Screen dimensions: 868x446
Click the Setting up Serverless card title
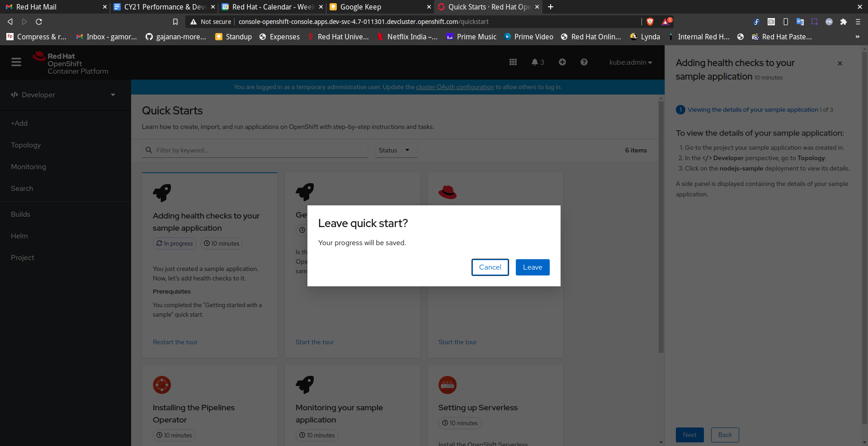(478, 408)
